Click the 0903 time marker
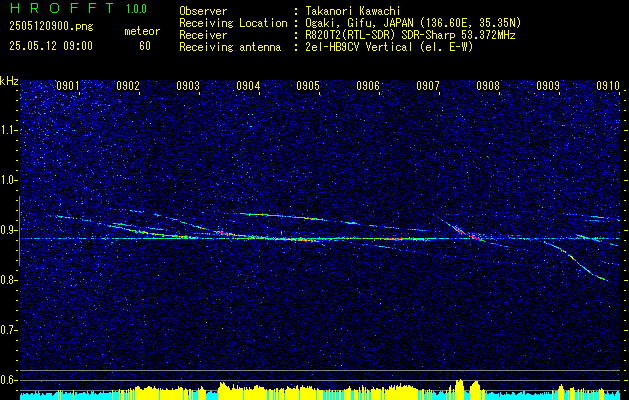The width and height of the screenshot is (629, 400). click(x=188, y=85)
